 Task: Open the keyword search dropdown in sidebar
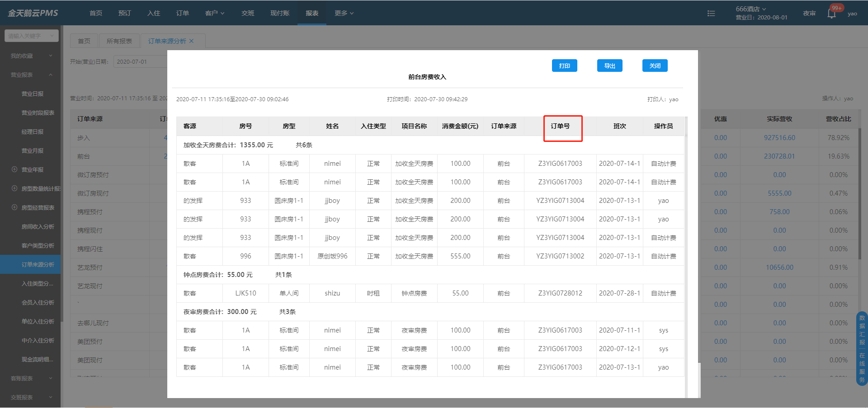tap(32, 36)
